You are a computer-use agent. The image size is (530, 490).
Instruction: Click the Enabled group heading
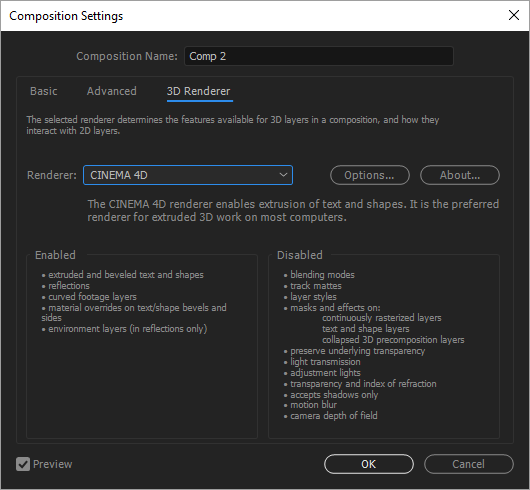[55, 255]
